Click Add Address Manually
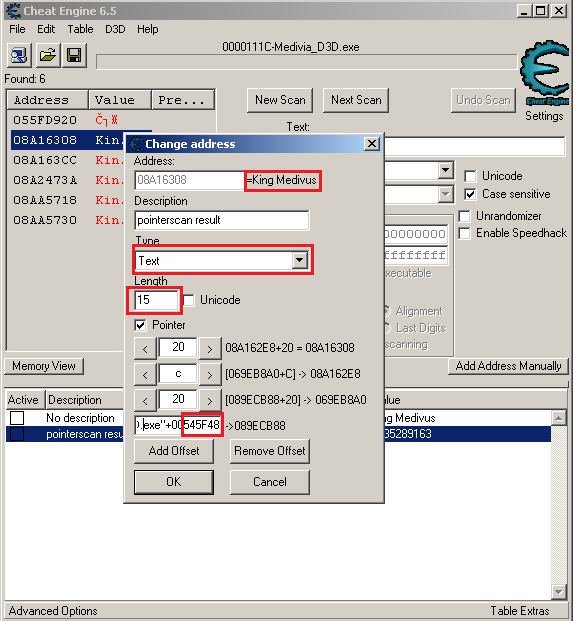The width and height of the screenshot is (573, 621). [x=508, y=366]
